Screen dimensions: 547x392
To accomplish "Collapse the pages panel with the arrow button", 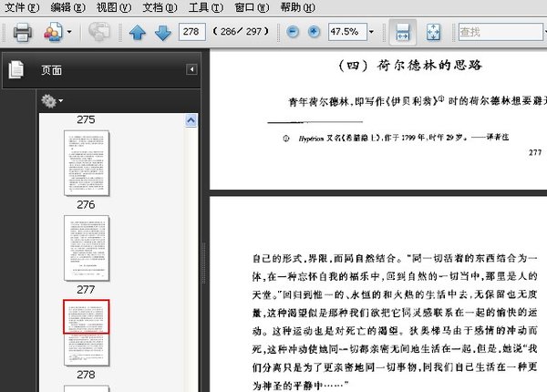I will pyautogui.click(x=191, y=69).
